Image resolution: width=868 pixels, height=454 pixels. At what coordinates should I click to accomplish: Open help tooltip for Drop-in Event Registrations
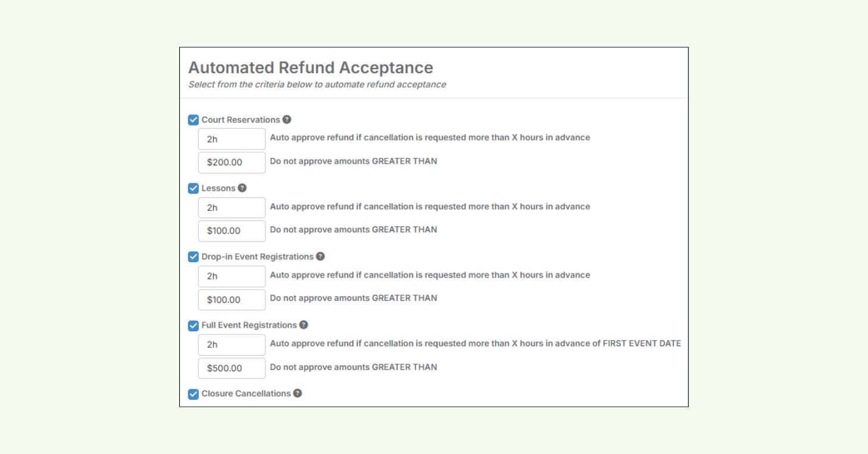pos(320,256)
